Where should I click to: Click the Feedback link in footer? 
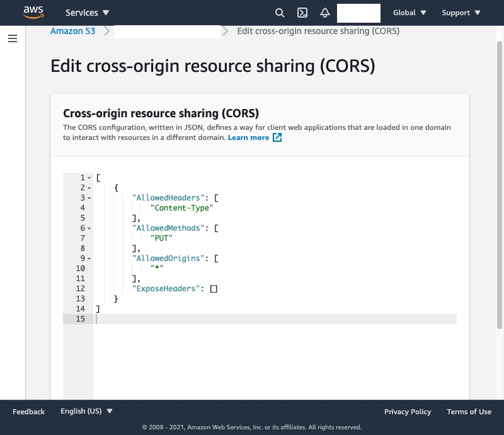coord(28,412)
